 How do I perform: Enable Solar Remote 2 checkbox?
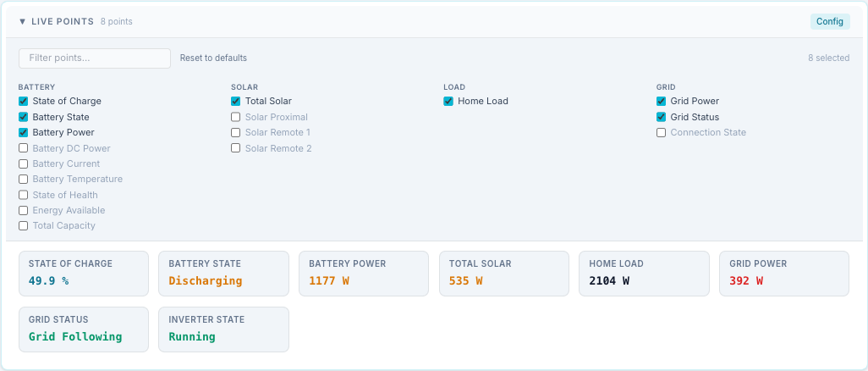pyautogui.click(x=236, y=148)
